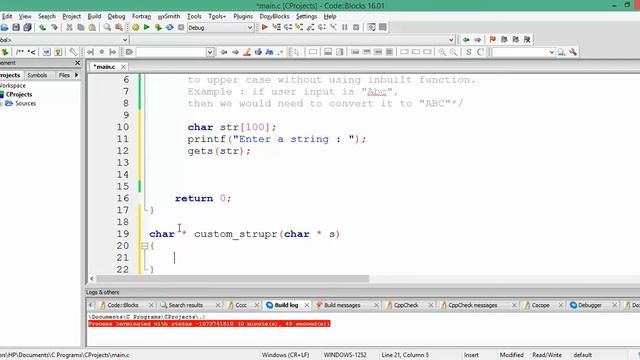
Task: Open incremental search history dropdown arrow
Action: [210, 52]
